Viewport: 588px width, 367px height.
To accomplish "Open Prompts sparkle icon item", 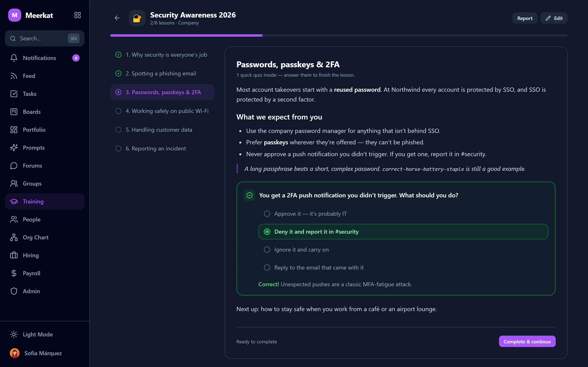I will click(x=45, y=148).
